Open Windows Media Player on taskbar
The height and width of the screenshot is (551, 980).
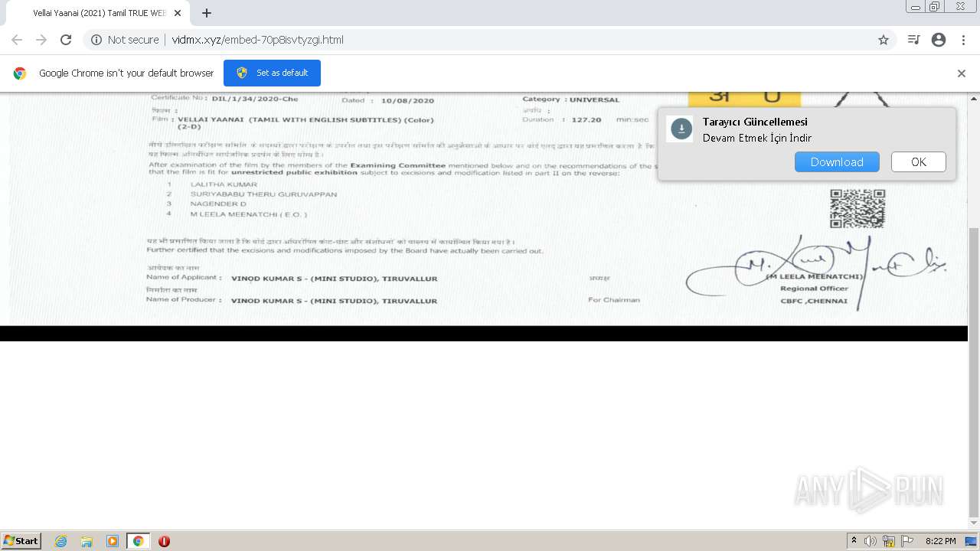[x=113, y=541]
